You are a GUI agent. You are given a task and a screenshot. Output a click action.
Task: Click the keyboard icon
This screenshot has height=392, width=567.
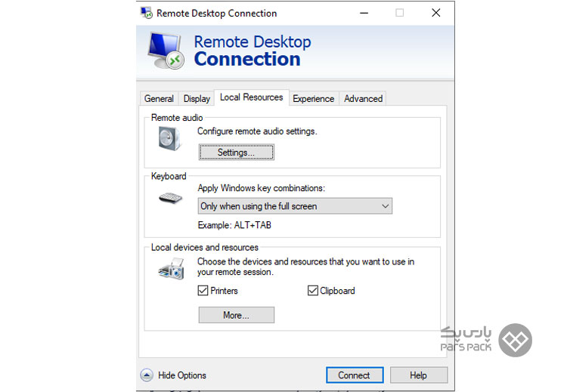[170, 198]
